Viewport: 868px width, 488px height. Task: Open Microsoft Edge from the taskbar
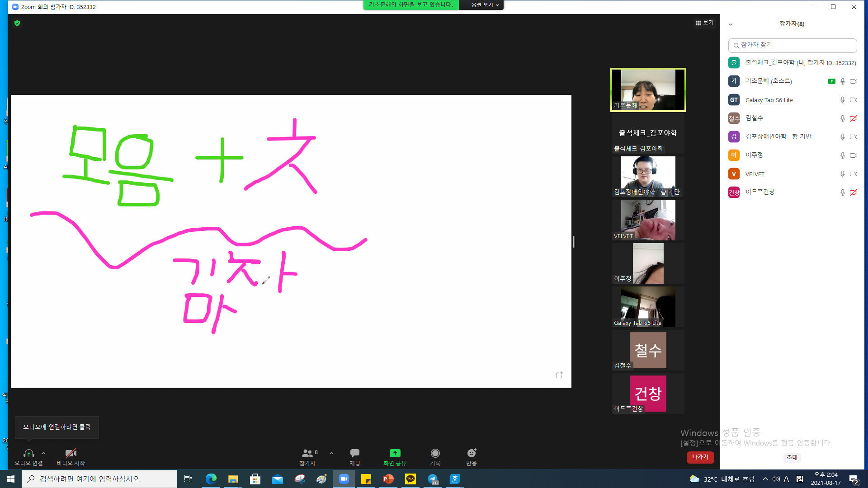pos(211,479)
